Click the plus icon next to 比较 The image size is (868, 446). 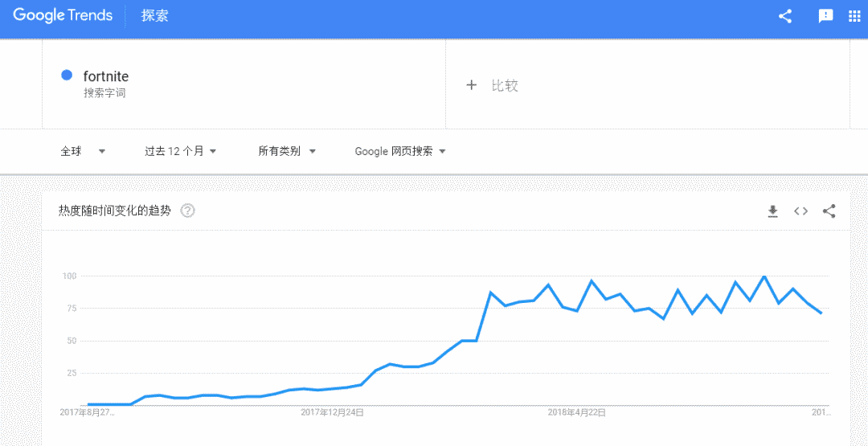pyautogui.click(x=471, y=85)
